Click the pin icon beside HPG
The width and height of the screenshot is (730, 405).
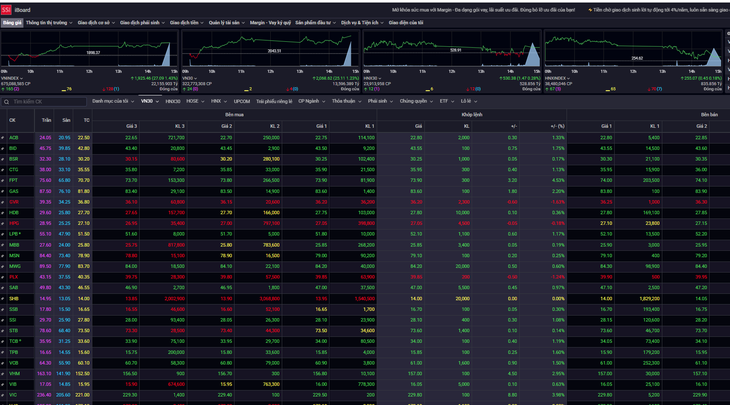click(3, 223)
